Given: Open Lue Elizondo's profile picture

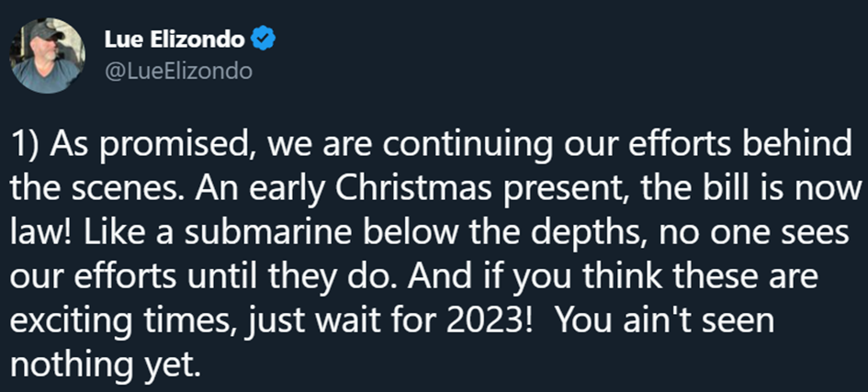Looking at the screenshot, I should coord(48,55).
